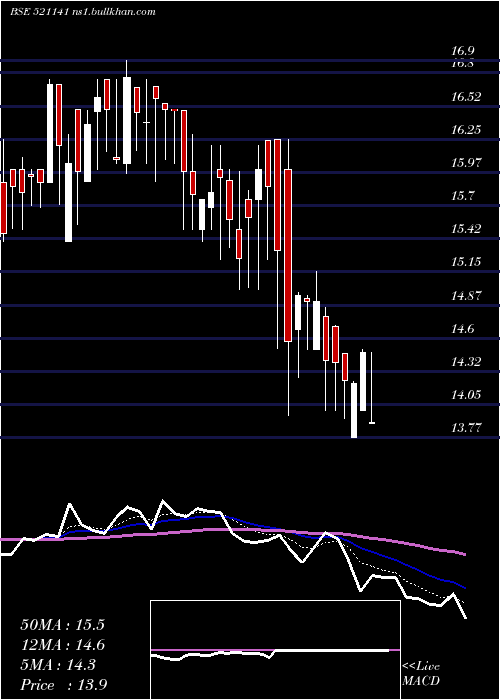Click the 14.6 price axis label
Screen dimensions: 500x700
[462, 329]
